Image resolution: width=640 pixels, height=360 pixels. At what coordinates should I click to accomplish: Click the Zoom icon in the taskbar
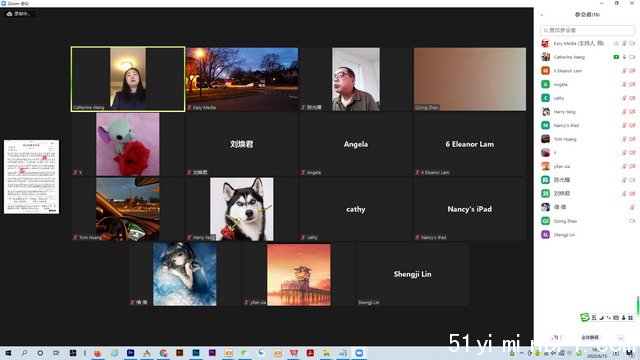pyautogui.click(x=359, y=353)
